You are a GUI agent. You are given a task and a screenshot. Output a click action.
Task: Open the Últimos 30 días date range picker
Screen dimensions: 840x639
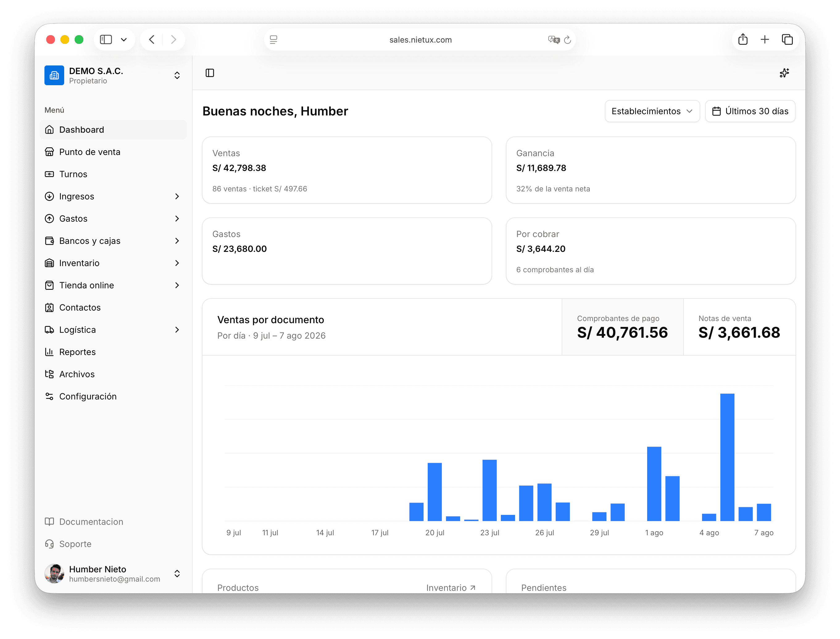[750, 111]
